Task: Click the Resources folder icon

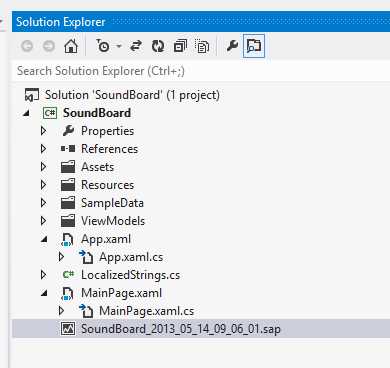Action: pyautogui.click(x=68, y=185)
